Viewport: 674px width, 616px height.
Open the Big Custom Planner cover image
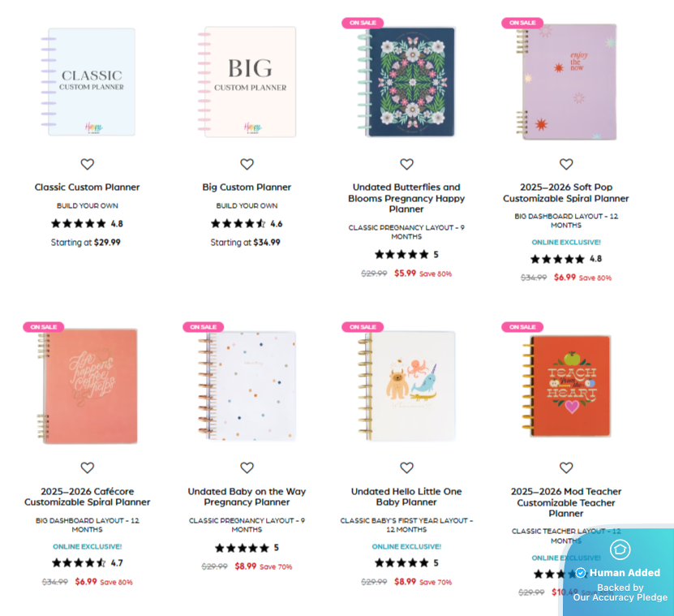click(x=247, y=82)
